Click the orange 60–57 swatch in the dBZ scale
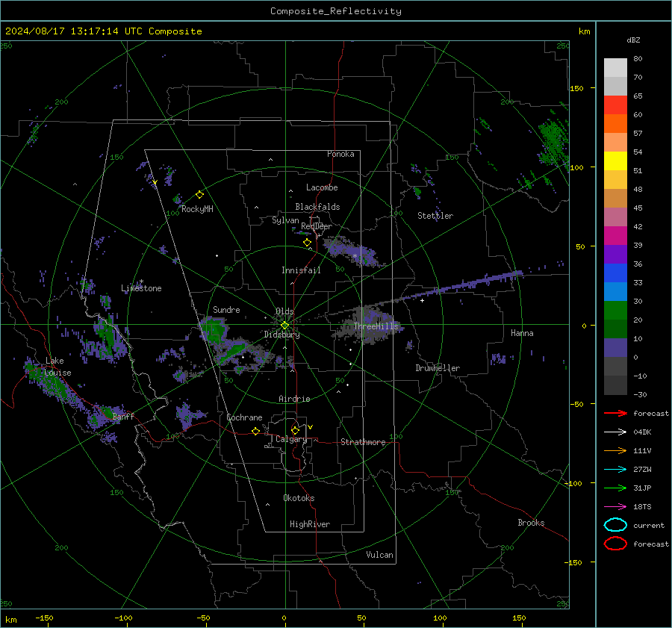 coord(615,124)
